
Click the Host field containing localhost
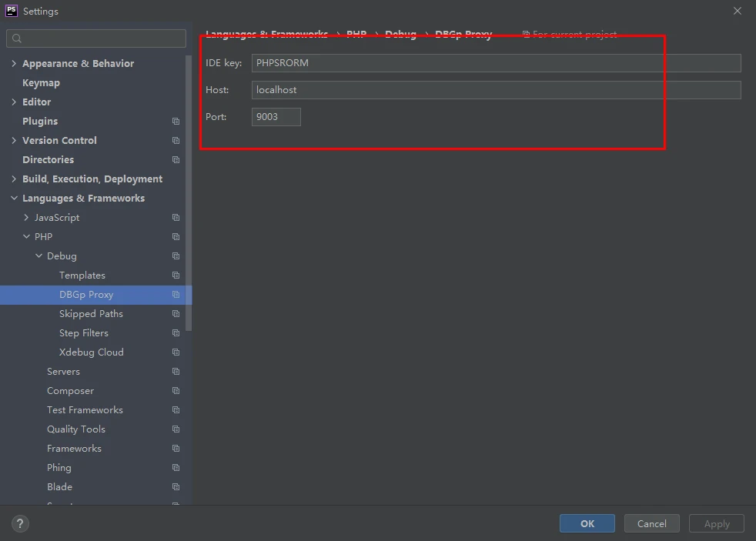pyautogui.click(x=496, y=90)
